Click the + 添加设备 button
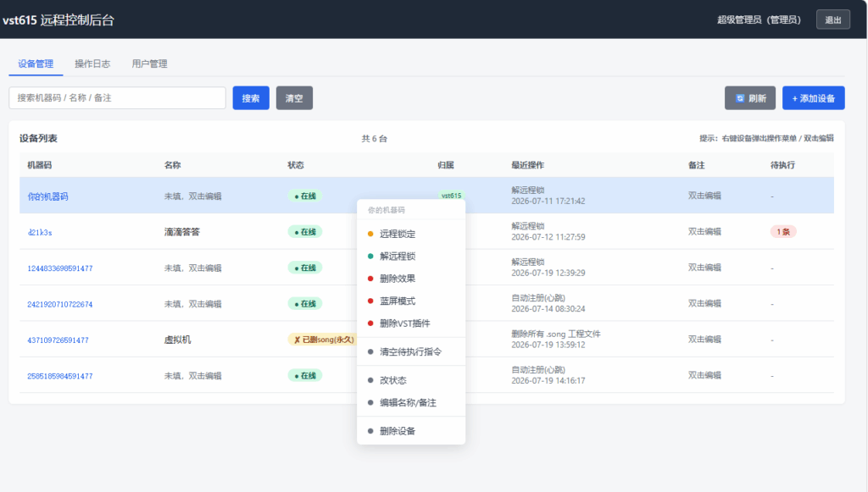This screenshot has height=492, width=868. click(813, 98)
